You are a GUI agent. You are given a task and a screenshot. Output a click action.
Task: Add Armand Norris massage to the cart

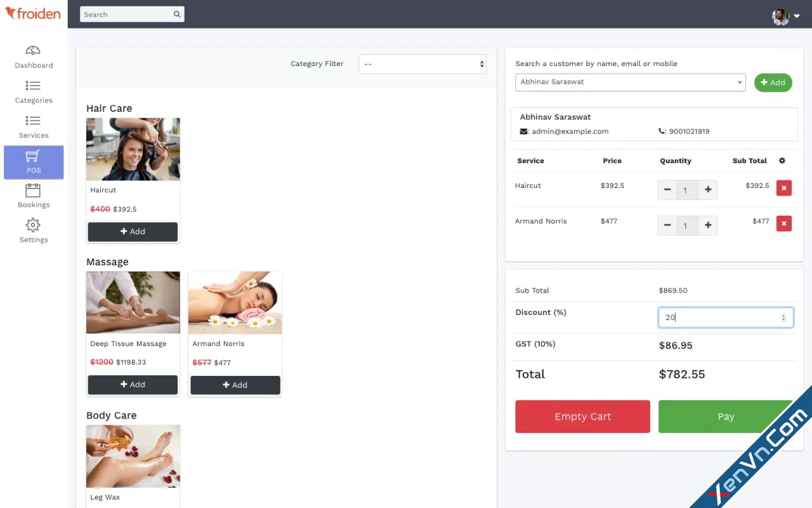(235, 385)
